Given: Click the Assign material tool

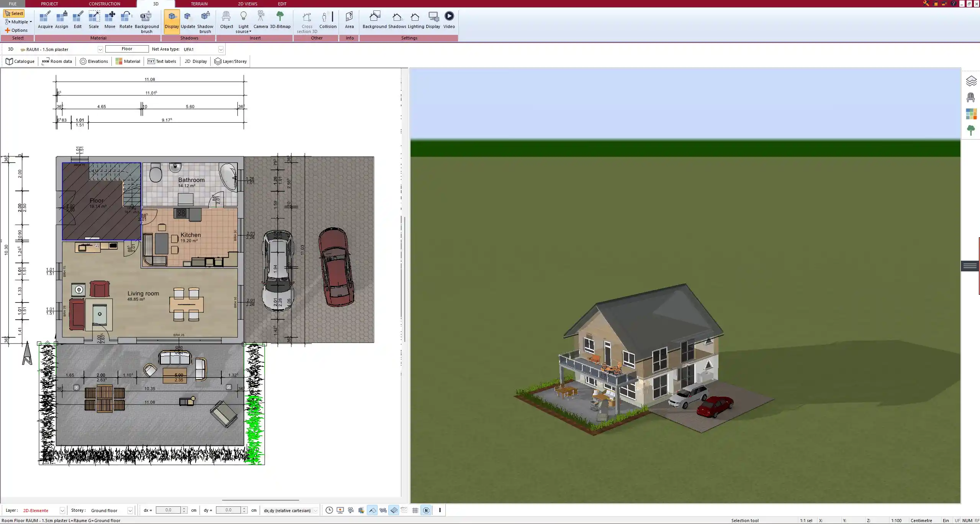Looking at the screenshot, I should point(61,20).
